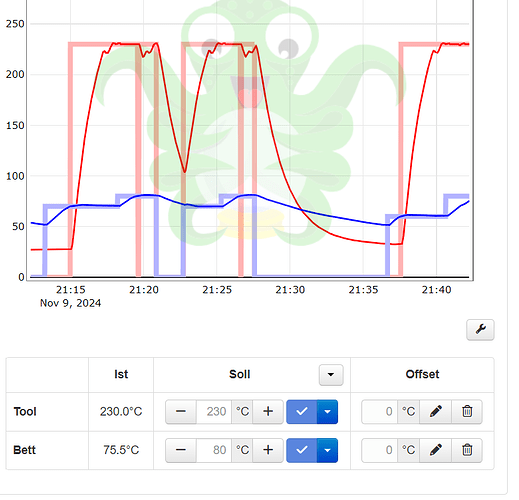Open temperature graph settings wrench button
The image size is (519, 500).
click(480, 330)
